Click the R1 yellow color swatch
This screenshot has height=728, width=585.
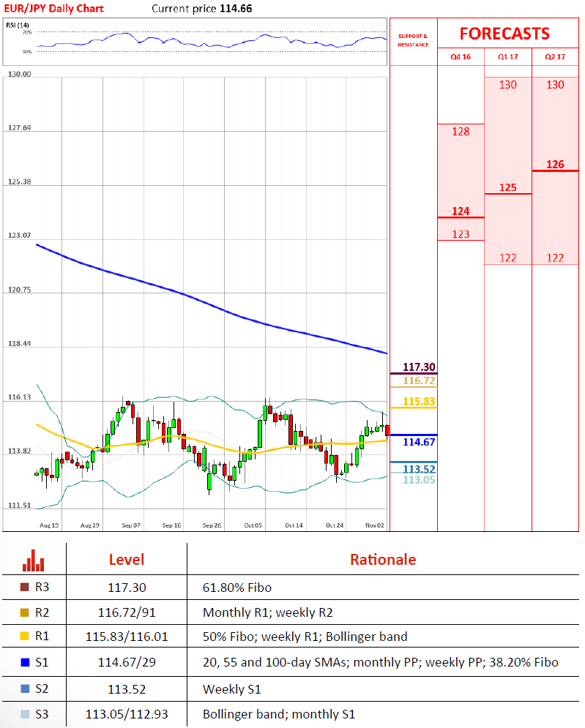pos(25,636)
